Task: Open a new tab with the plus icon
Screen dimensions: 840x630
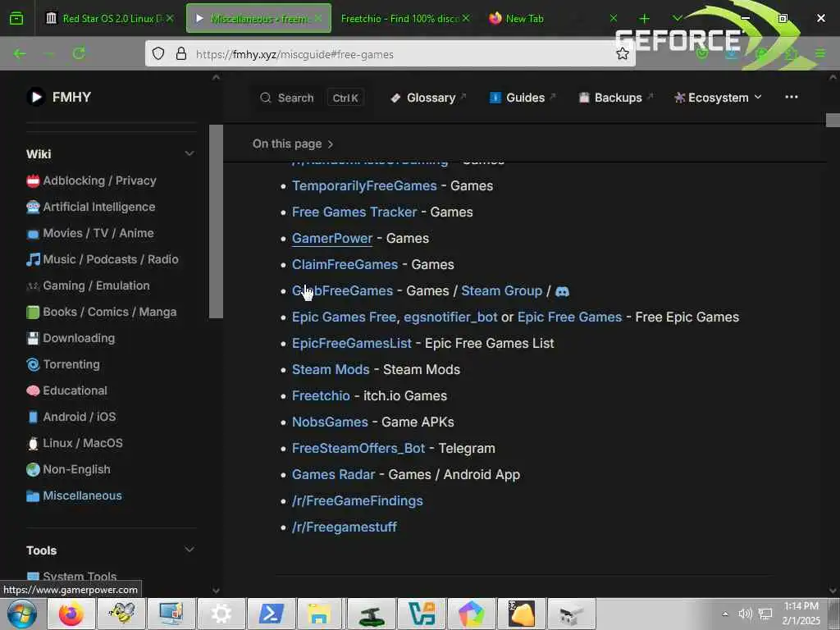Action: click(x=644, y=19)
